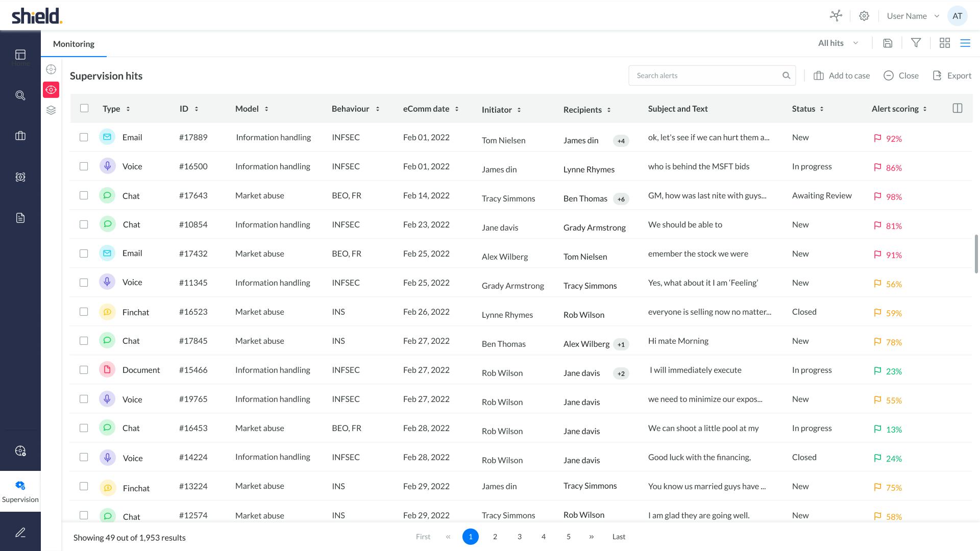Image resolution: width=980 pixels, height=551 pixels.
Task: Click the save view floppy disk icon
Action: (x=888, y=43)
